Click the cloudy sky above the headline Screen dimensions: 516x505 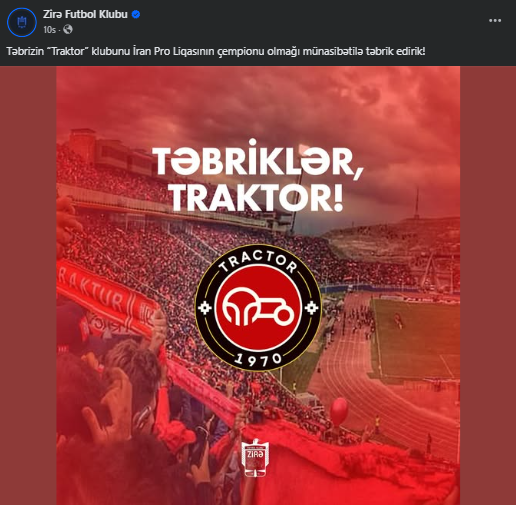pyautogui.click(x=258, y=100)
